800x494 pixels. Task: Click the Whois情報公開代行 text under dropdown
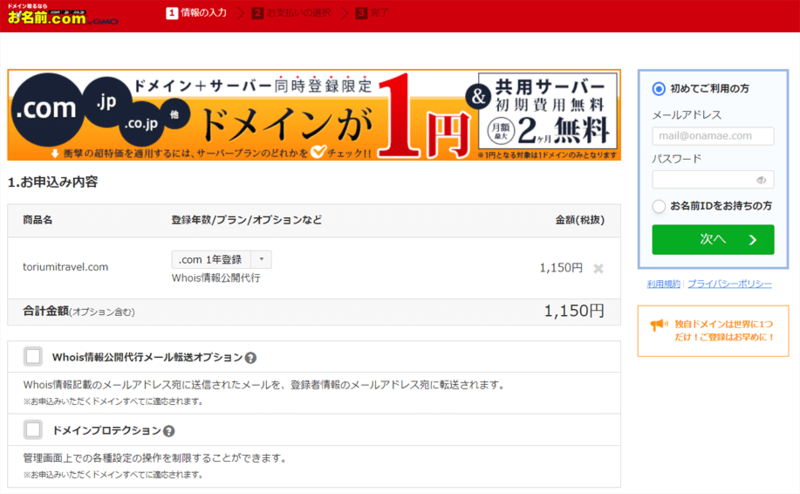pyautogui.click(x=216, y=278)
